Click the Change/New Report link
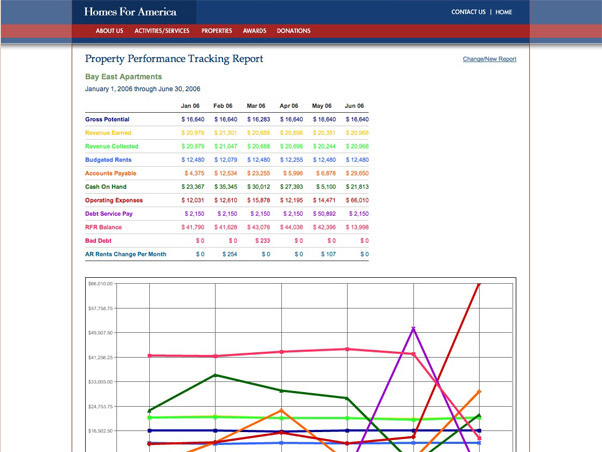The height and width of the screenshot is (452, 602). (x=490, y=59)
